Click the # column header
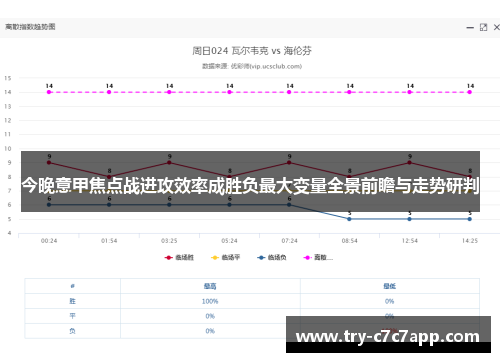This screenshot has height=362, width=500. point(72,286)
